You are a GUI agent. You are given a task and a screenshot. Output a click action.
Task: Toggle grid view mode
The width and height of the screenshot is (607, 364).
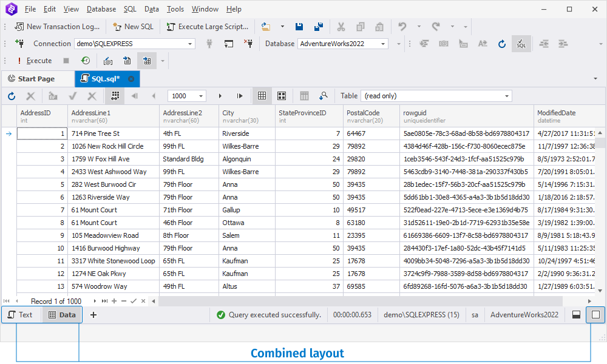[262, 96]
